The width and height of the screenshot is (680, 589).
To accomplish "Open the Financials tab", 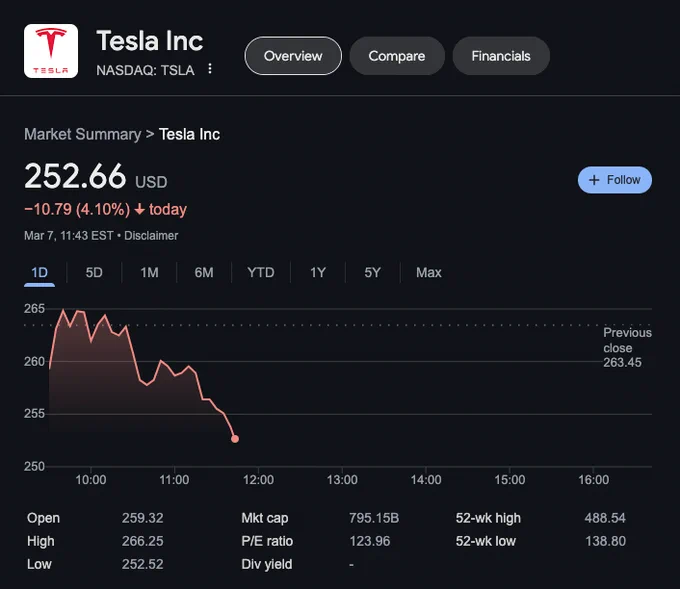I will point(501,56).
